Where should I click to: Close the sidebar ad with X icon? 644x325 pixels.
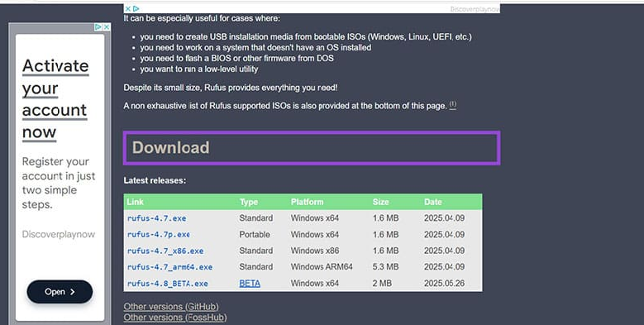click(107, 27)
